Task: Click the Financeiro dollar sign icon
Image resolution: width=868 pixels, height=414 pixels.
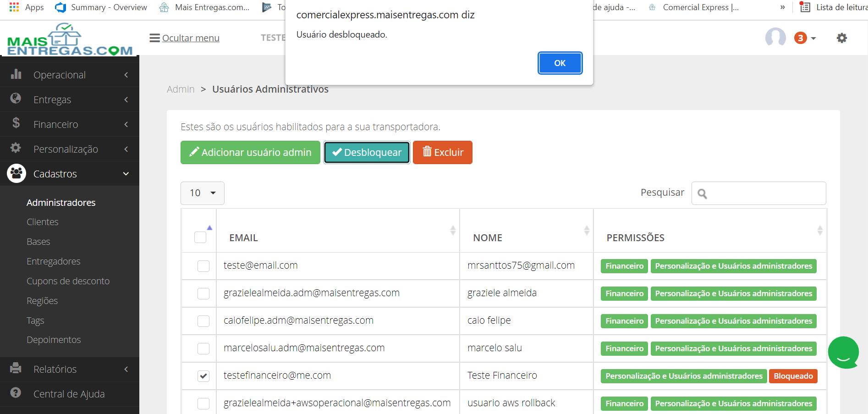Action: click(16, 123)
